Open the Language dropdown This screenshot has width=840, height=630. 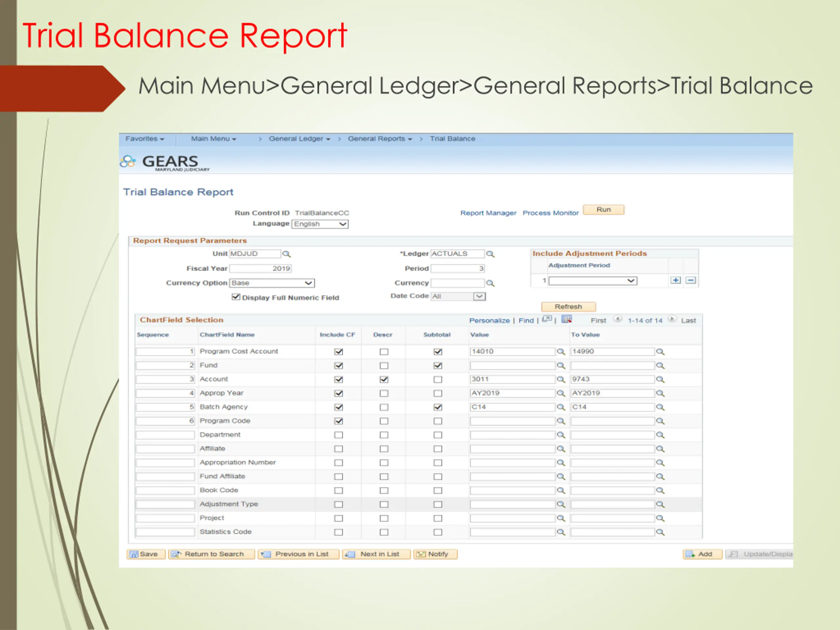(320, 224)
